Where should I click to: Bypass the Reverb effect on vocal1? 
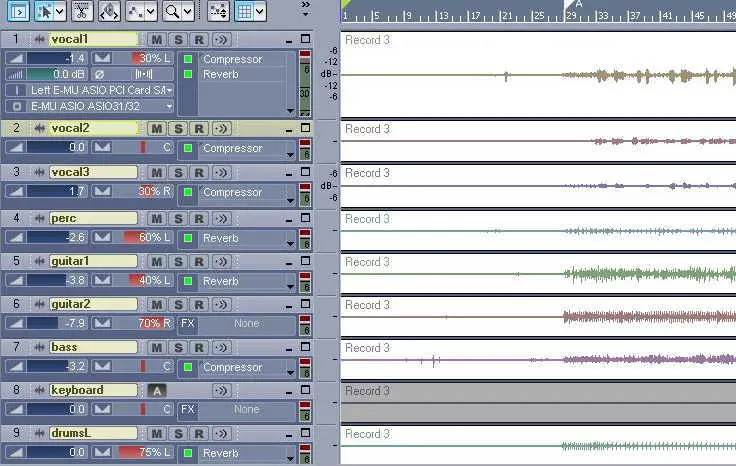coord(188,74)
